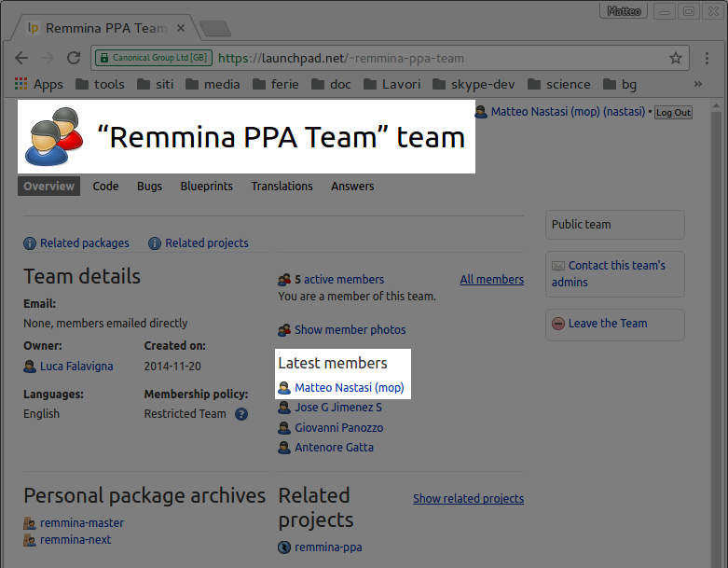
Task: Click the launchpad.net address bar
Action: [390, 58]
